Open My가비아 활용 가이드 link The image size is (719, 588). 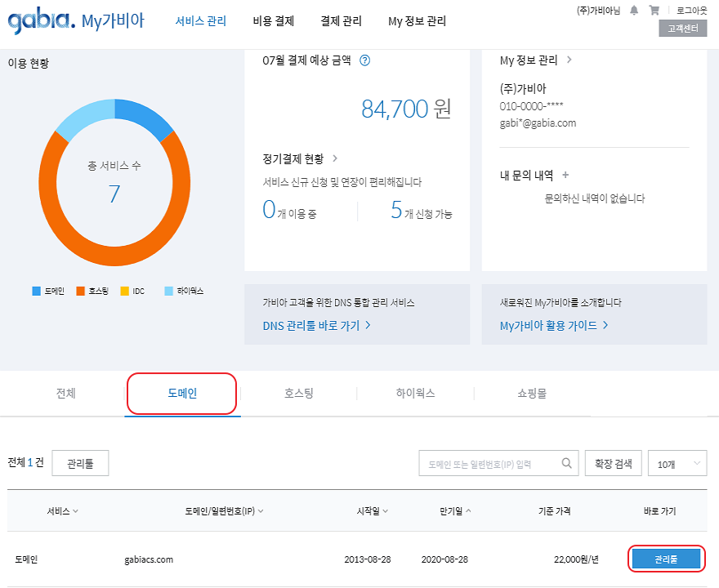tap(554, 325)
